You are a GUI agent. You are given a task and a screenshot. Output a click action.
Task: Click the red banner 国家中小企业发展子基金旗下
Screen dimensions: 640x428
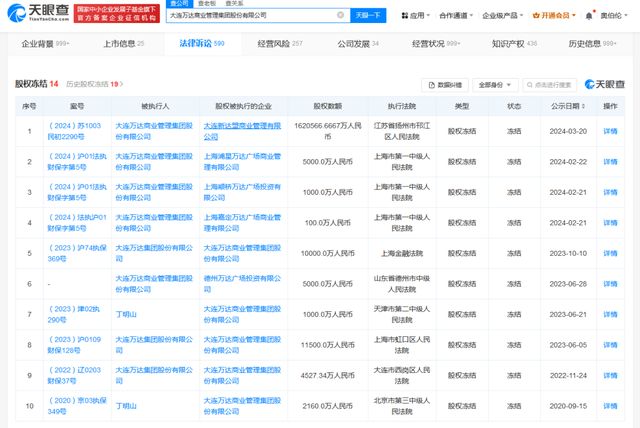[x=117, y=13]
